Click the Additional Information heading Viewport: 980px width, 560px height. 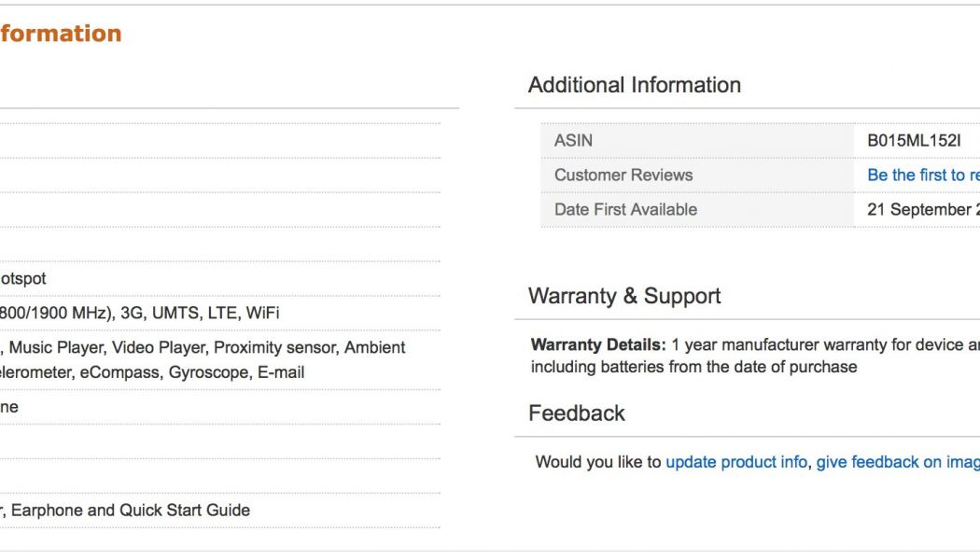pyautogui.click(x=634, y=85)
